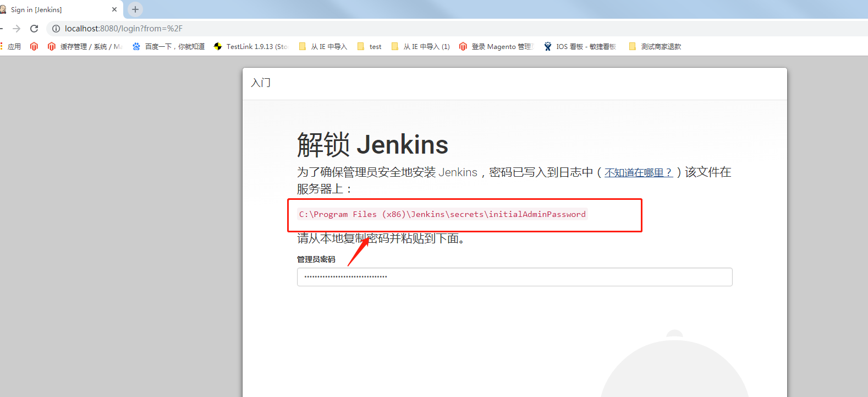Open the test bookmark folder

tap(370, 47)
